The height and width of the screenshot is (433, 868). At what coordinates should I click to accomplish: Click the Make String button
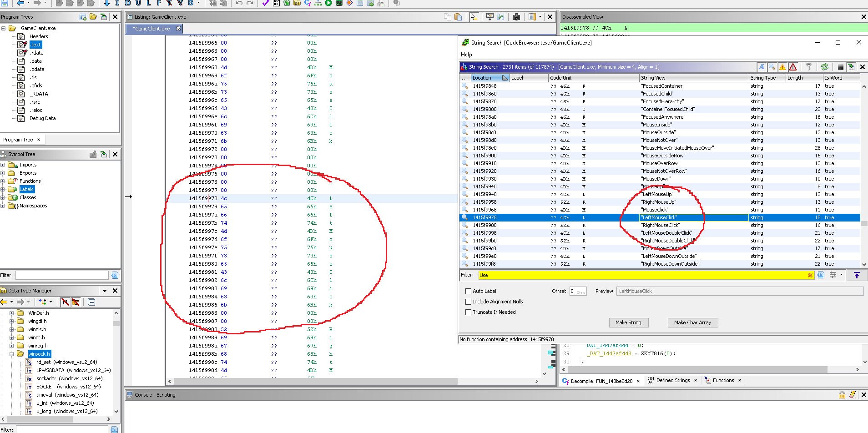coord(628,322)
